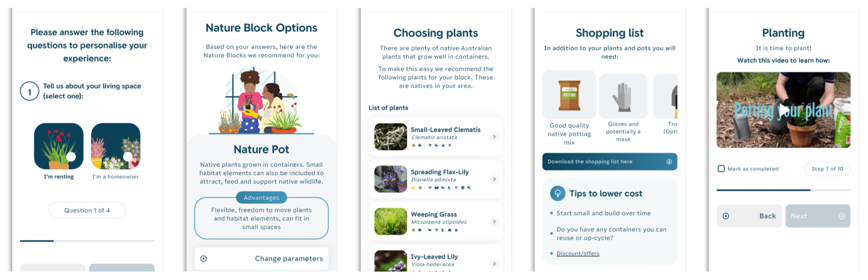Play the "Potting your plant" video
Screen dimensions: 868x280
click(x=783, y=110)
